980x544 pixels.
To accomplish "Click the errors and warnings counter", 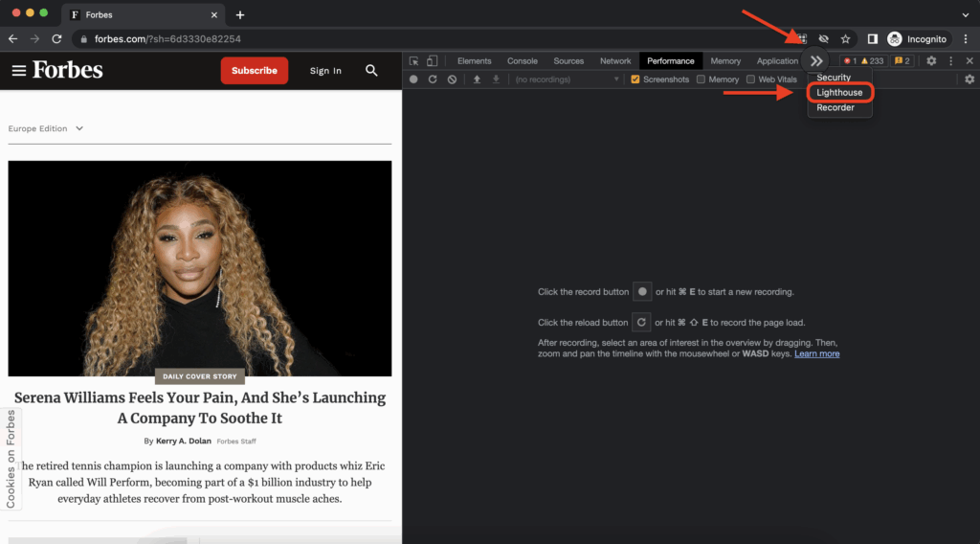I will tap(863, 61).
